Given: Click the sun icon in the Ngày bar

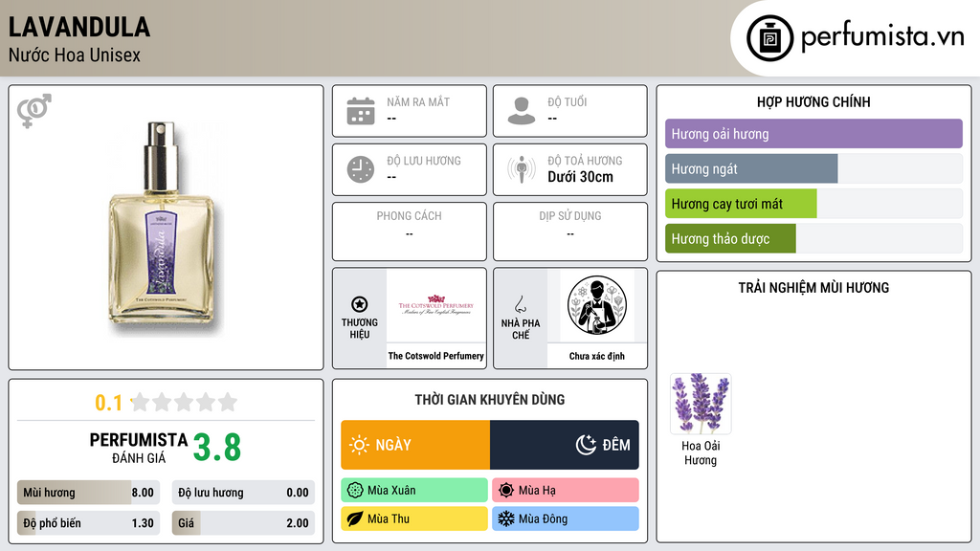Looking at the screenshot, I should coord(359,445).
